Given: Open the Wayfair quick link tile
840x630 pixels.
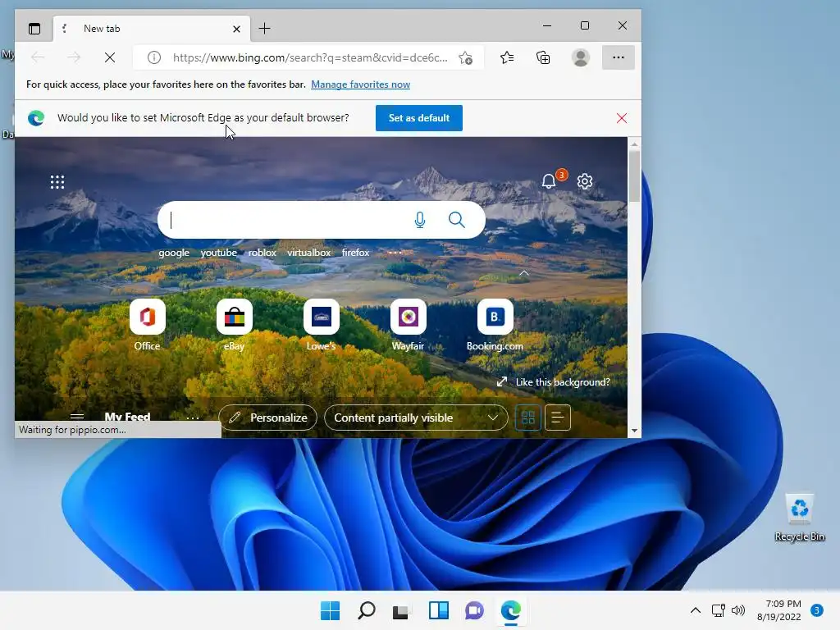Looking at the screenshot, I should 409,325.
